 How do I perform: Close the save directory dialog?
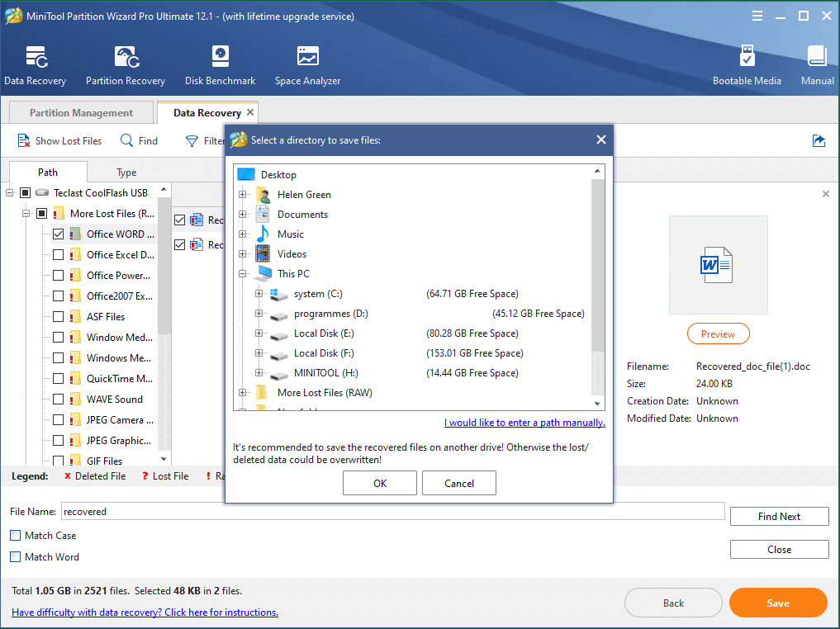(x=601, y=140)
